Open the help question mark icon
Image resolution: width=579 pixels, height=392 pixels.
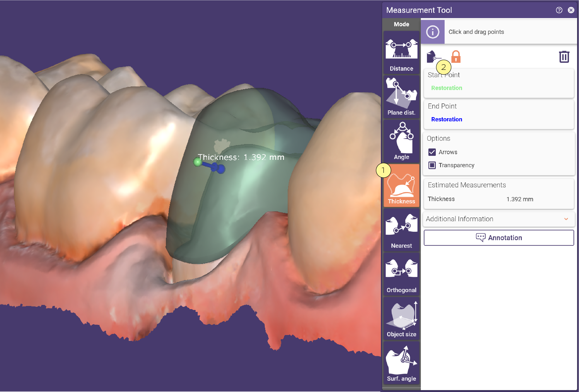[559, 10]
